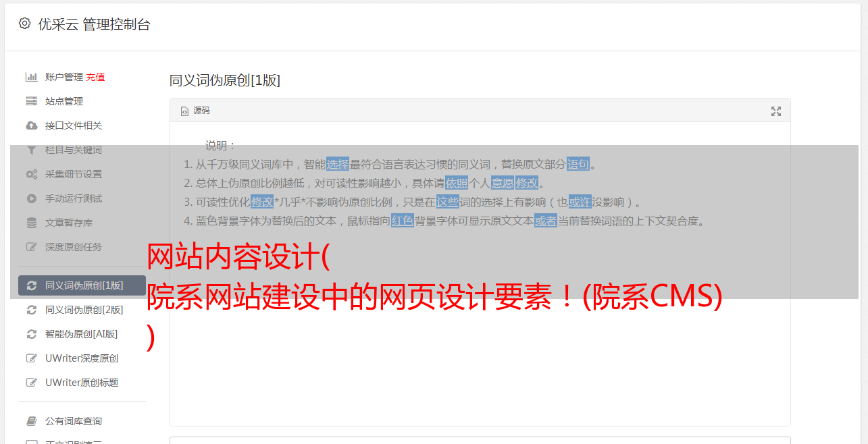
Task: Click the server icon next to 站点管理
Action: 31,101
